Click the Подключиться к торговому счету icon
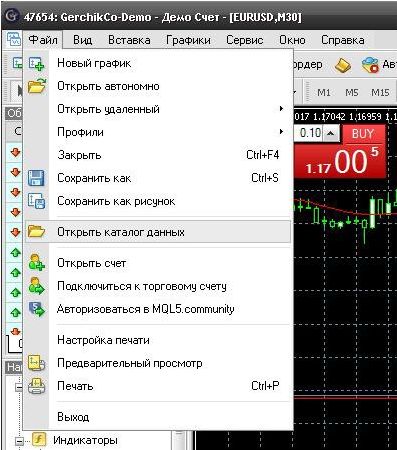This screenshot has height=450, width=397. click(x=36, y=286)
